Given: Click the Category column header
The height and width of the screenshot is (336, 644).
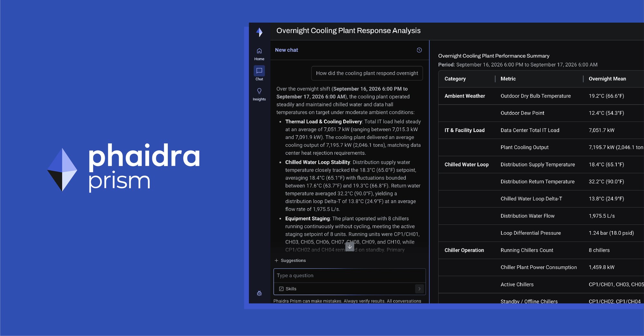Looking at the screenshot, I should tap(455, 79).
